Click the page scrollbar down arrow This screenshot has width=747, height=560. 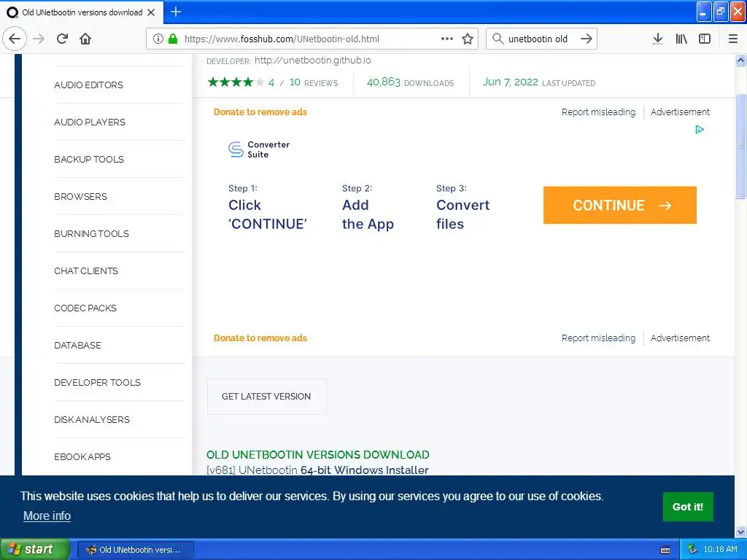[x=740, y=532]
